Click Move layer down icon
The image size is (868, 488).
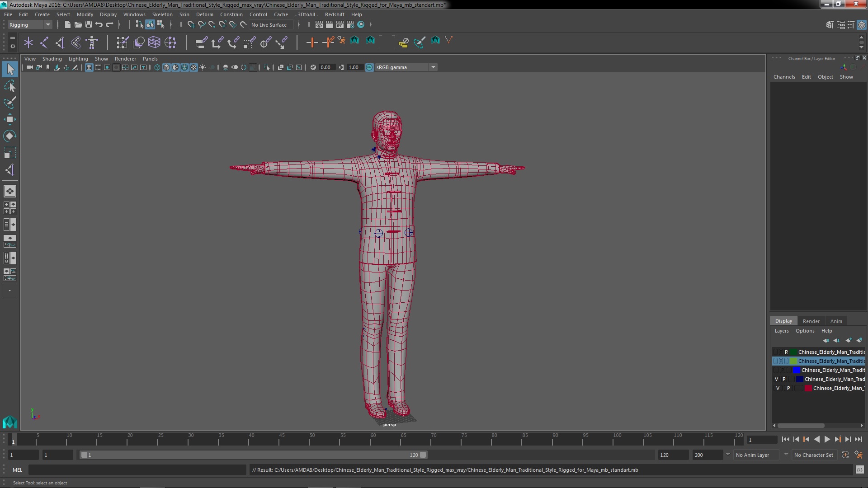[x=836, y=340]
